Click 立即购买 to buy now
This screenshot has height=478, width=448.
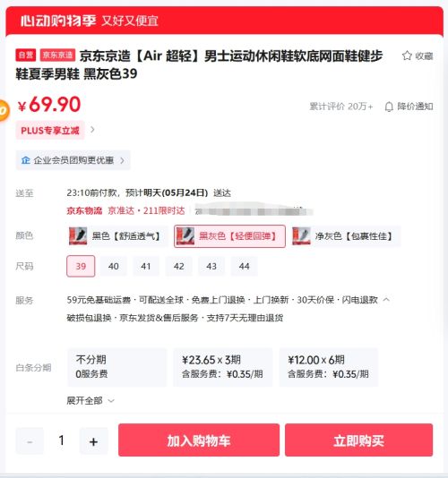coord(358,440)
